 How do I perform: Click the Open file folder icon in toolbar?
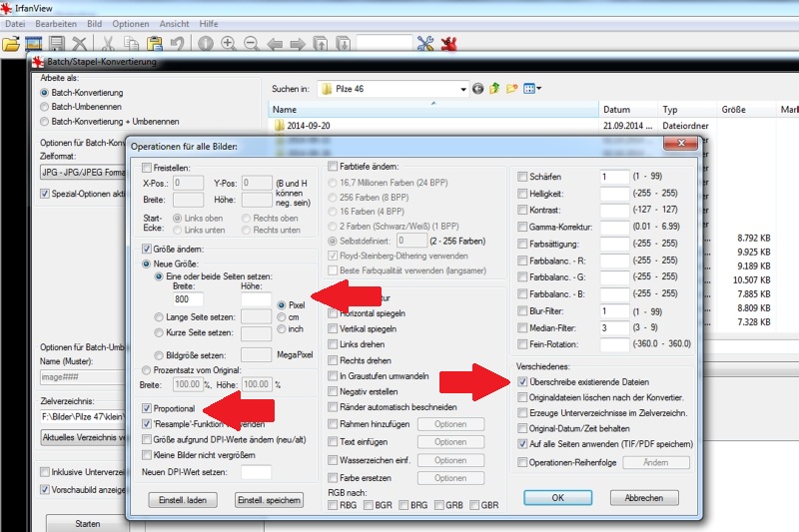pyautogui.click(x=11, y=44)
